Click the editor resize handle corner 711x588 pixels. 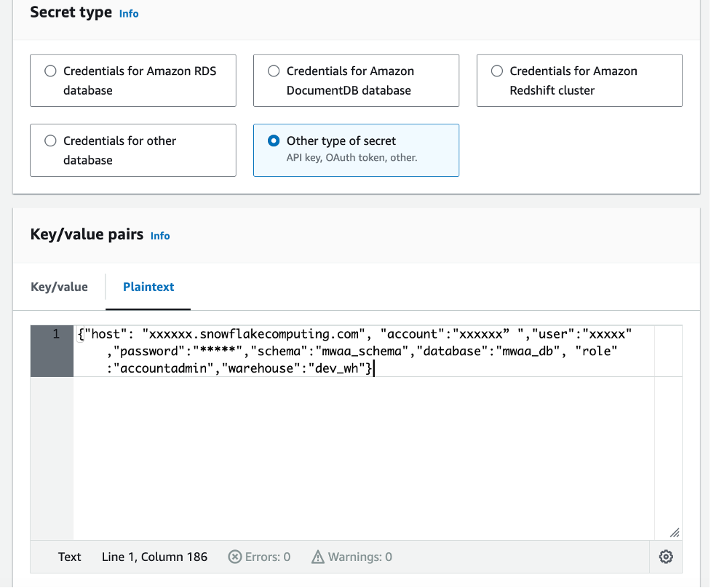click(675, 532)
